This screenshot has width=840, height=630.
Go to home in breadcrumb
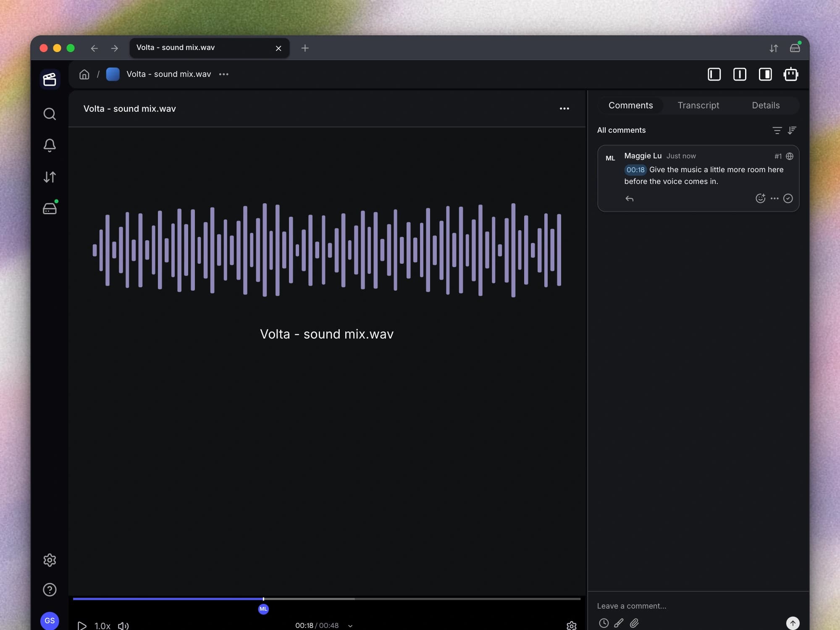[x=84, y=74]
